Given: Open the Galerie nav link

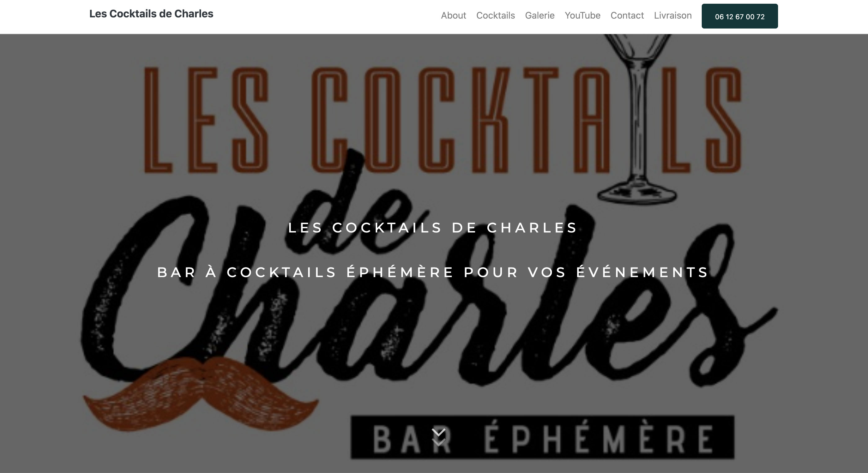Looking at the screenshot, I should (539, 15).
